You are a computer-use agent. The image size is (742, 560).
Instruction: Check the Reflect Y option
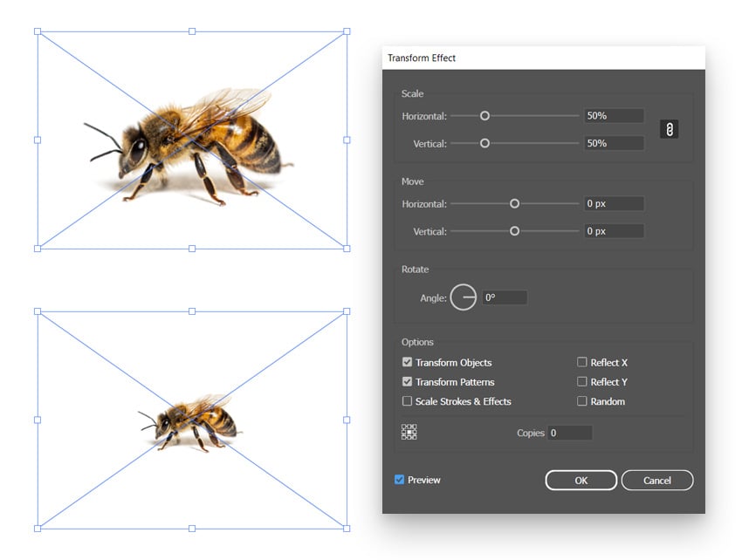pyautogui.click(x=582, y=382)
